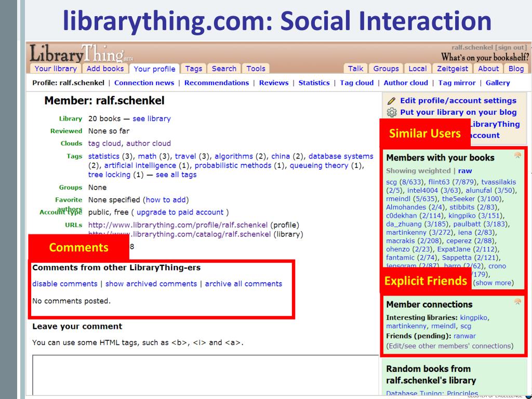This screenshot has width=532, height=399.
Task: Click 'show archived comments' link
Action: [151, 284]
